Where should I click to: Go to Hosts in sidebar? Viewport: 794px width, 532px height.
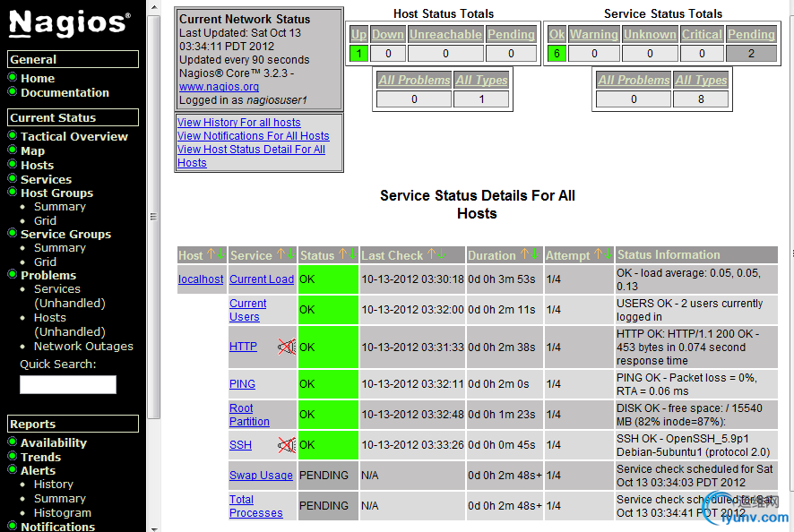click(x=37, y=165)
